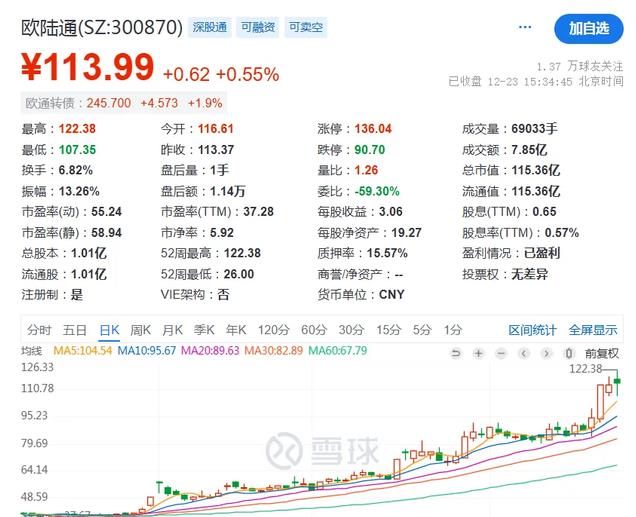Click the 加自选 button
This screenshot has height=517, width=636.
point(589,29)
